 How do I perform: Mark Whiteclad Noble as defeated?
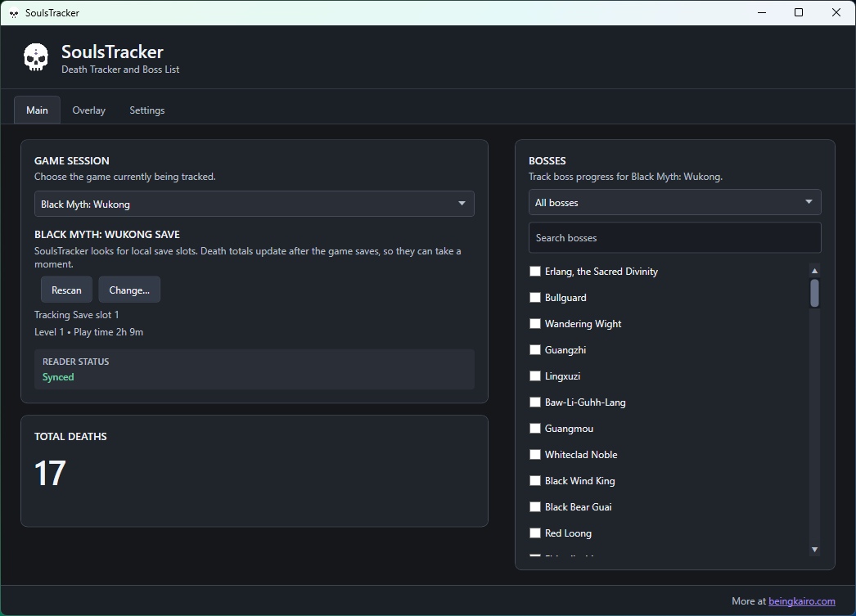click(x=535, y=455)
